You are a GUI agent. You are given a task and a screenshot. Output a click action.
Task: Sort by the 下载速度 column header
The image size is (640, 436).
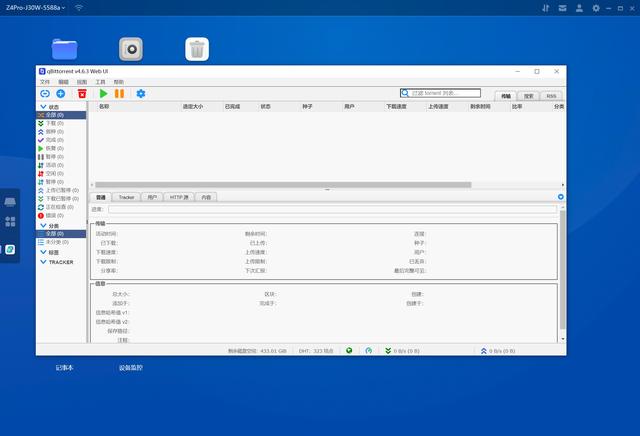397,107
